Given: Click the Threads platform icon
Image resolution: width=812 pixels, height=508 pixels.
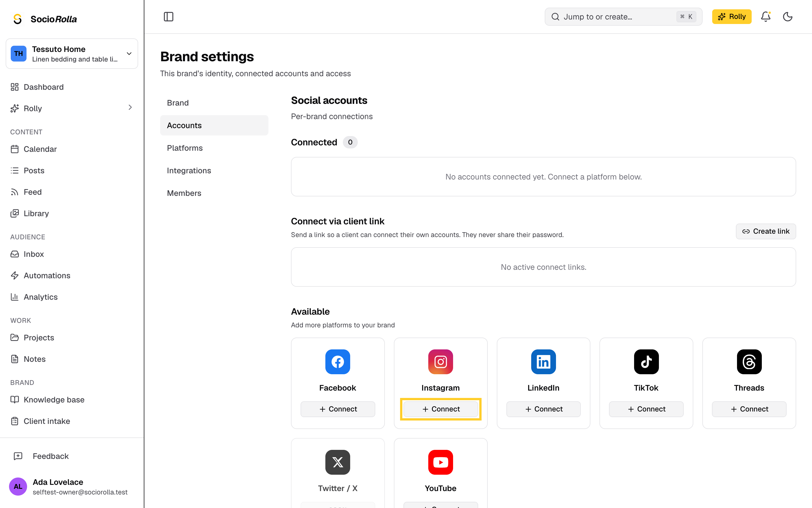Looking at the screenshot, I should click(749, 362).
